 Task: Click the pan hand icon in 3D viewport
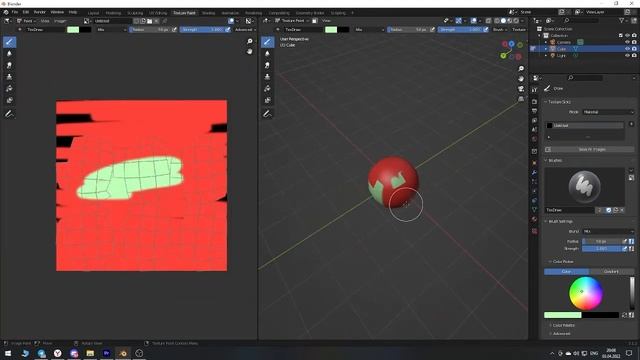tap(521, 78)
